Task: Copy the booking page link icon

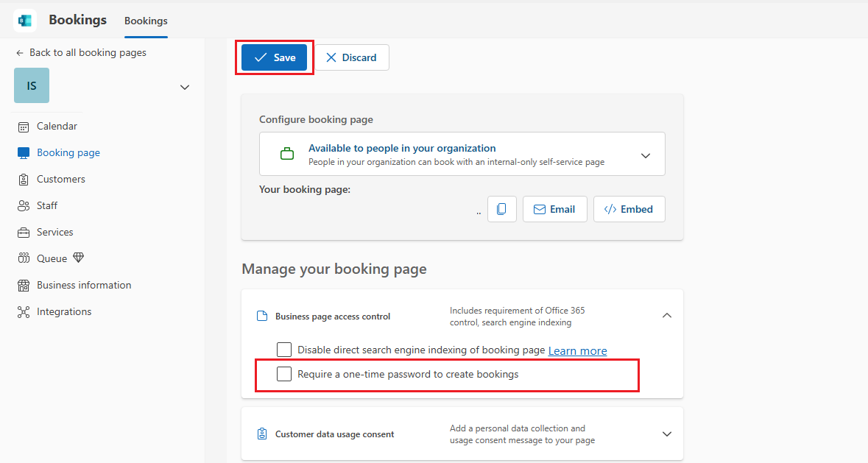Action: 501,209
